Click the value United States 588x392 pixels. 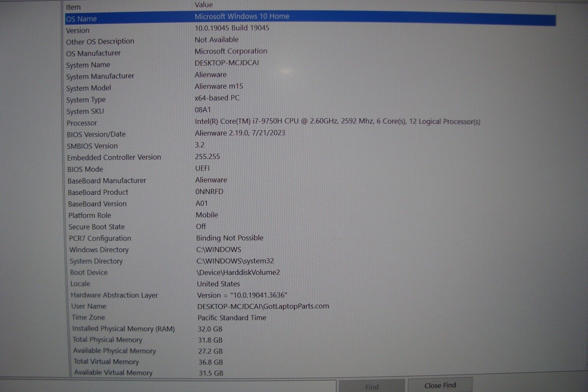tap(218, 284)
